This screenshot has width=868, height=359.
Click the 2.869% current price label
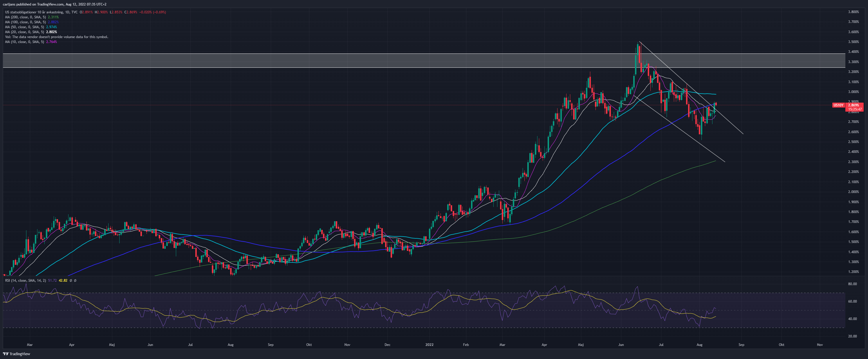coord(853,105)
